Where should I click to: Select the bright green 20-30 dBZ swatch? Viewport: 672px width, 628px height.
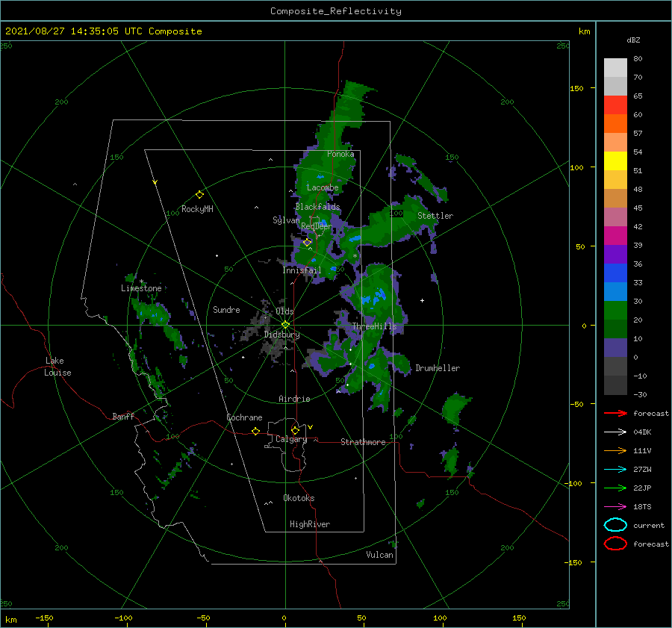tap(615, 311)
